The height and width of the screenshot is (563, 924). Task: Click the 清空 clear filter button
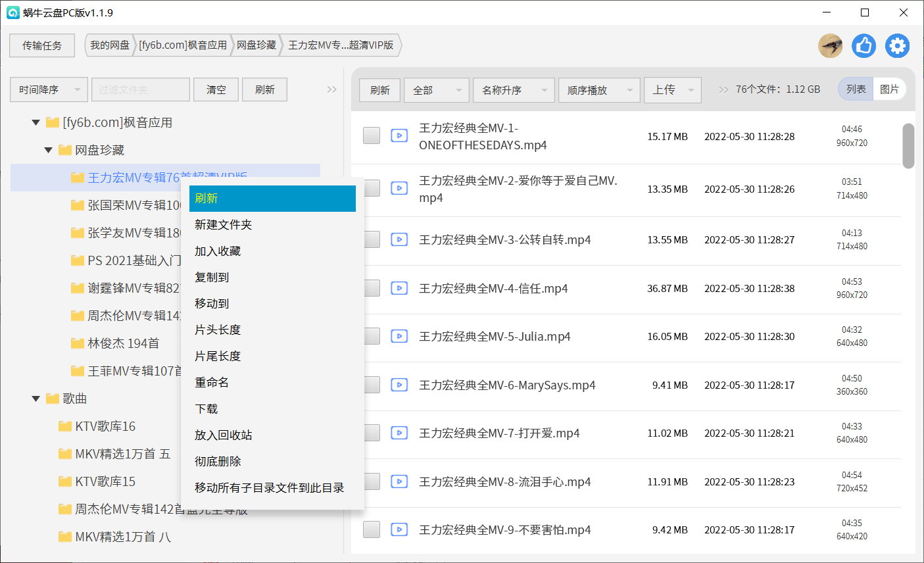[216, 89]
